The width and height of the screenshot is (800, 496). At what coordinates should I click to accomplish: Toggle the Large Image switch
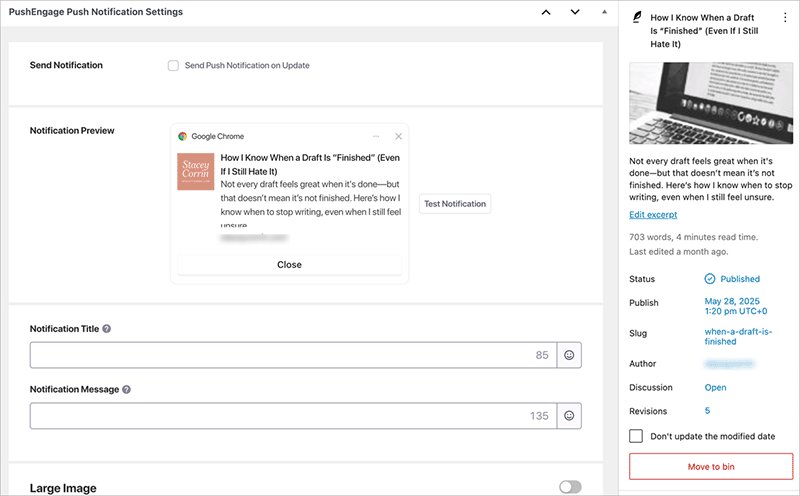click(x=570, y=487)
